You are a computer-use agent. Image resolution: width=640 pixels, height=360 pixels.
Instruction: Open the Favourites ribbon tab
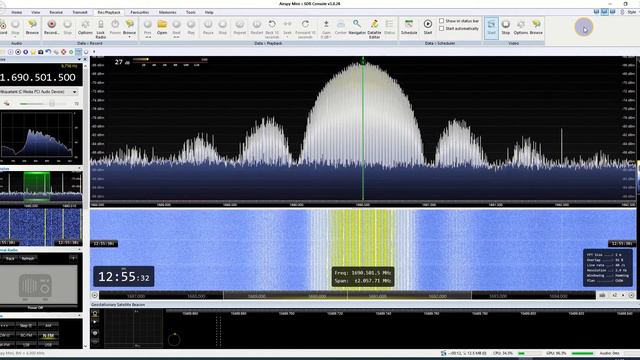click(140, 12)
